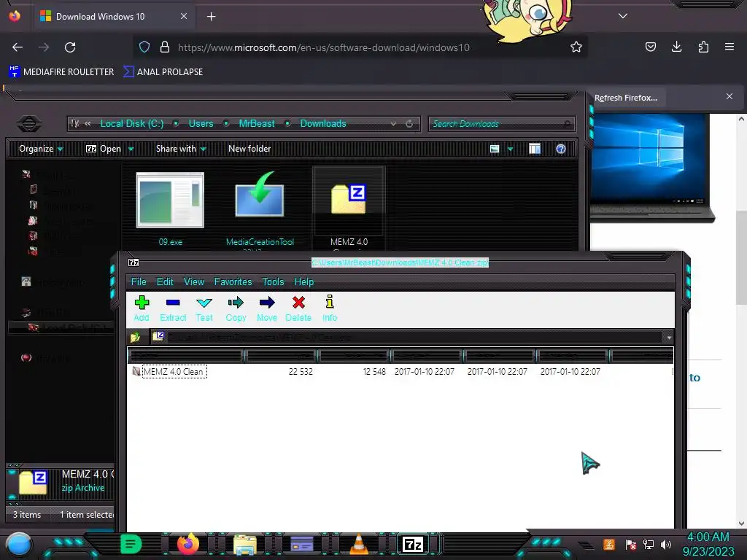Go up one folder in 7-Zip
Screen dimensions: 747x560
(x=135, y=337)
